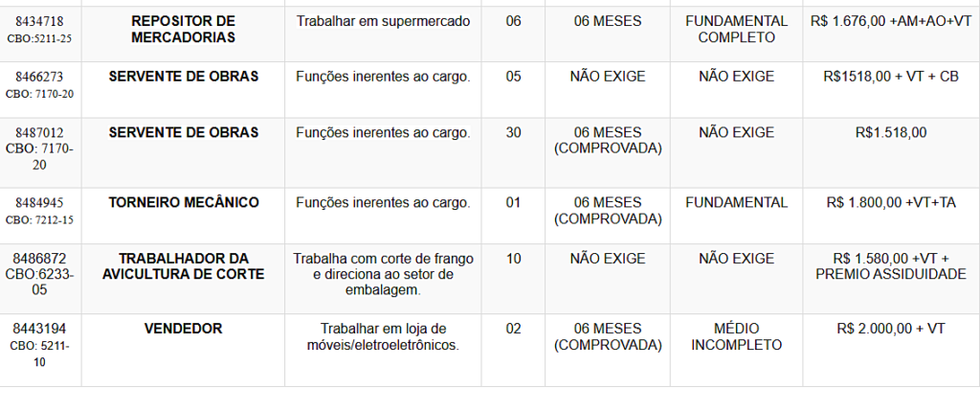The width and height of the screenshot is (980, 412).
Task: Click job code 8484945
Action: [x=39, y=203]
